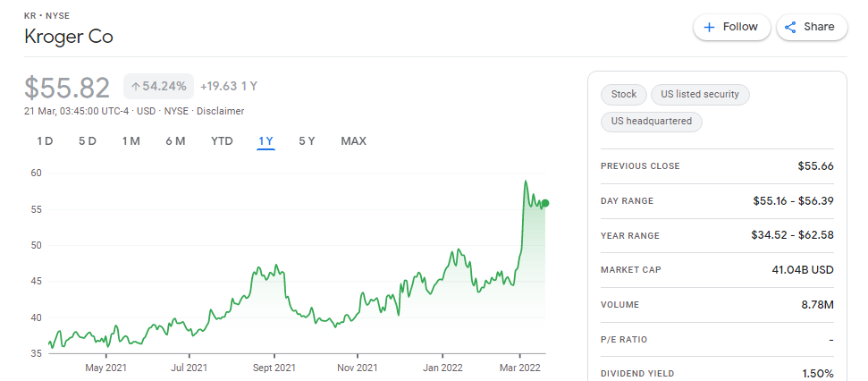Click the US headquartered chip
Screen dimensions: 868x381
click(652, 122)
